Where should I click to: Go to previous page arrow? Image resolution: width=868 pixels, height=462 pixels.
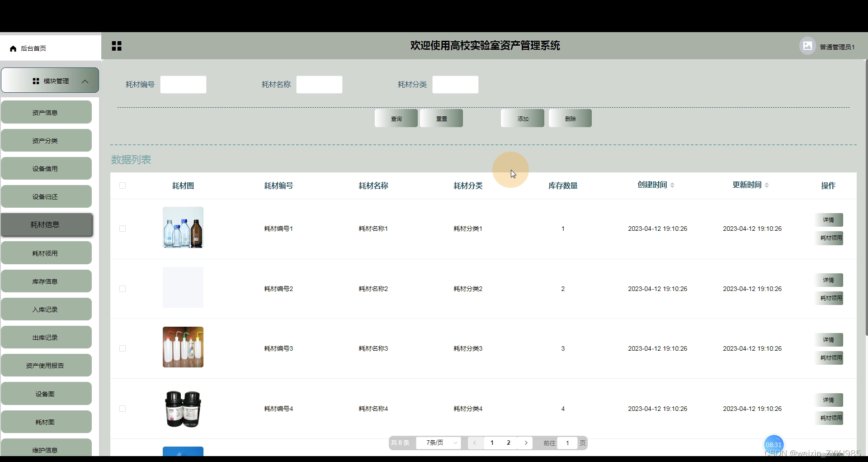475,443
